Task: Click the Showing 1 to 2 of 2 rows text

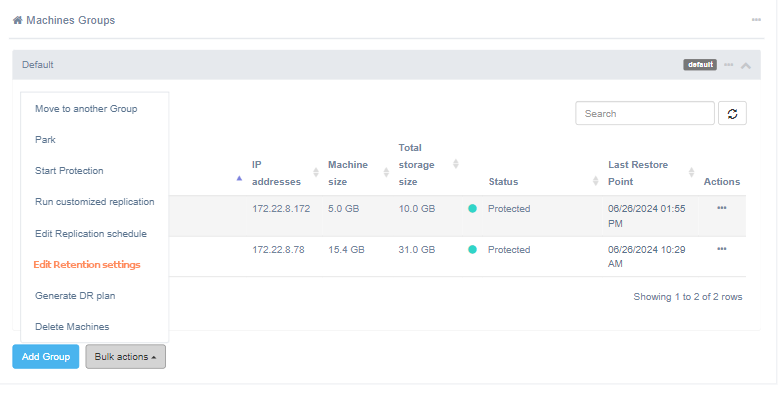Action: (x=688, y=297)
